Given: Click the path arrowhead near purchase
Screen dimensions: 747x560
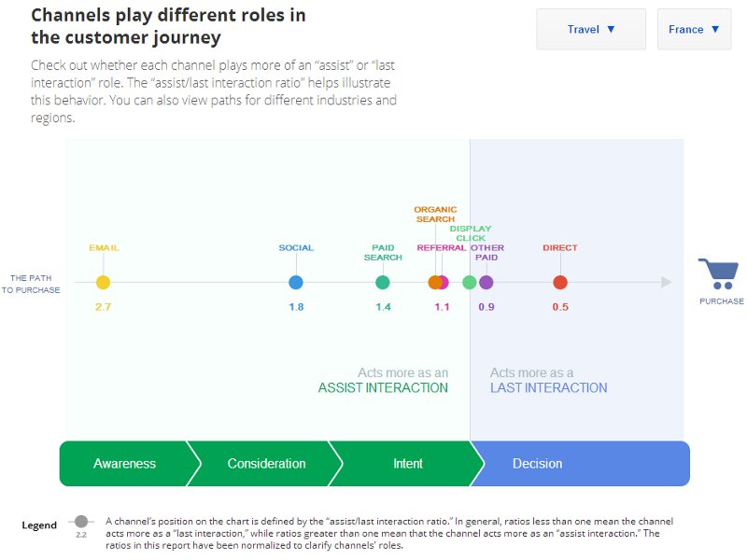Looking at the screenshot, I should (667, 283).
